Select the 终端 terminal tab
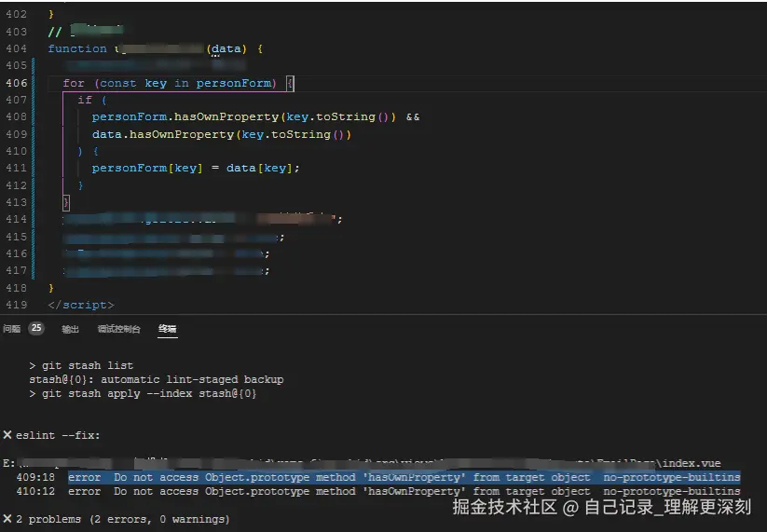This screenshot has width=767, height=532. [168, 329]
